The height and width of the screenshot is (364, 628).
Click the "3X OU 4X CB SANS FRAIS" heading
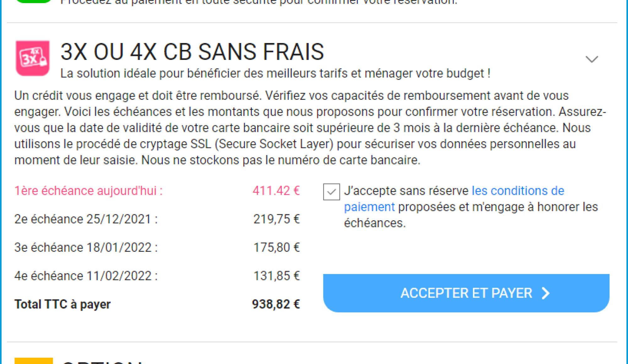[192, 52]
